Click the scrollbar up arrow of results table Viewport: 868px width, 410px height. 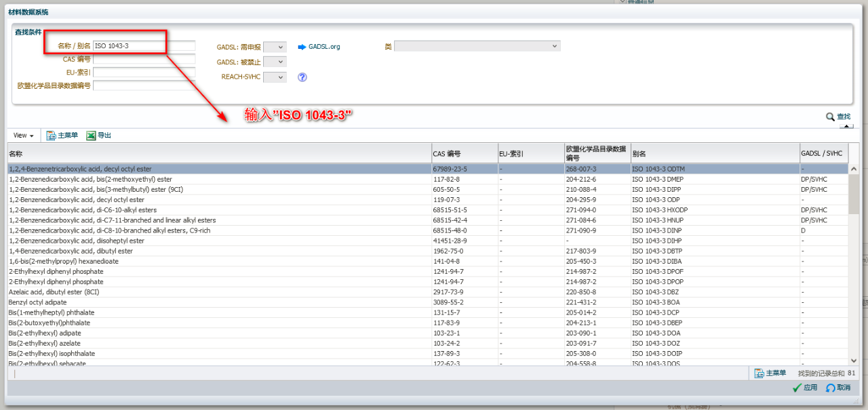pos(854,169)
